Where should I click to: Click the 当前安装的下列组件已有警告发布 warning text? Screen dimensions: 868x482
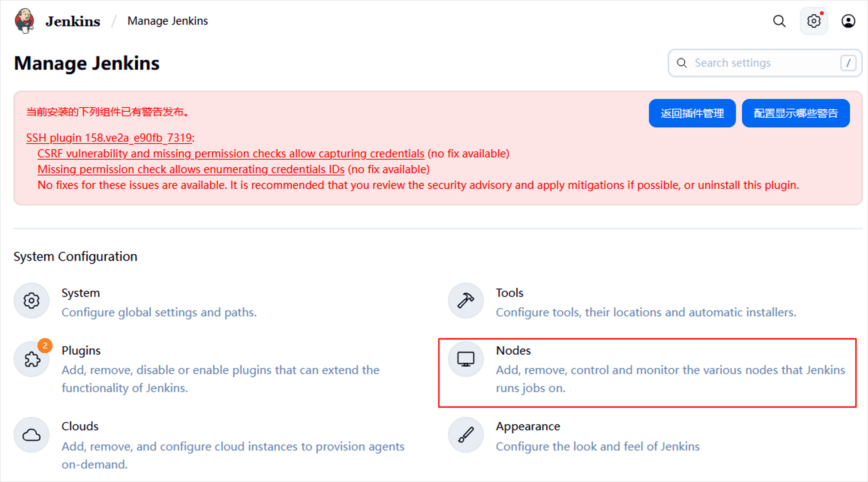pos(108,112)
